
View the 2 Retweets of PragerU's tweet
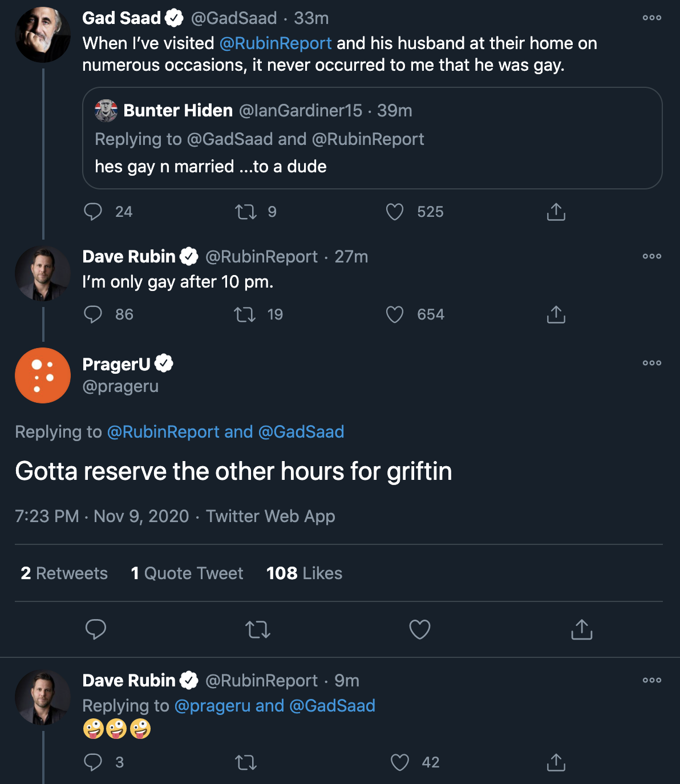(x=63, y=573)
